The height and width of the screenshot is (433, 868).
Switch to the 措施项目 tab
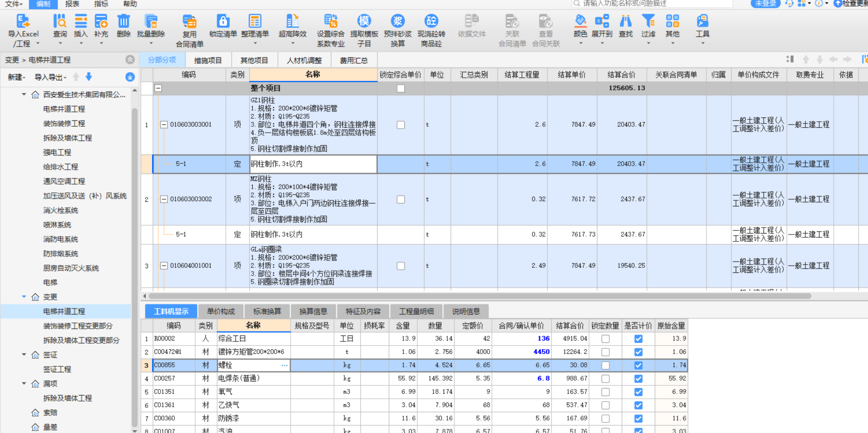click(x=208, y=60)
